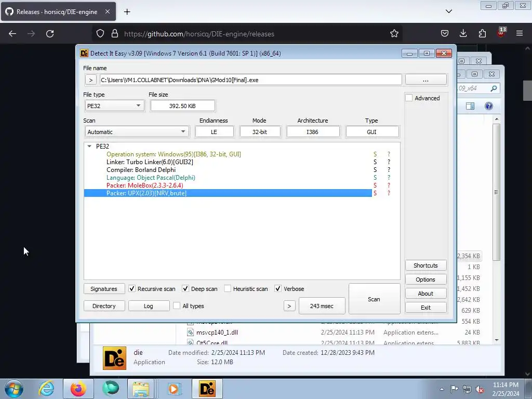Image resolution: width=532 pixels, height=399 pixels.
Task: Click the arrow button beside scan time
Action: coord(289,306)
